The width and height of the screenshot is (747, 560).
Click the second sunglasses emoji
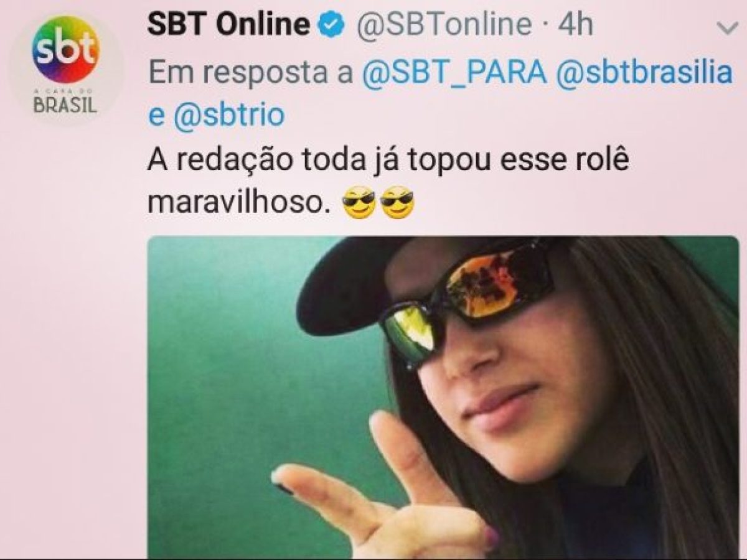click(x=397, y=203)
